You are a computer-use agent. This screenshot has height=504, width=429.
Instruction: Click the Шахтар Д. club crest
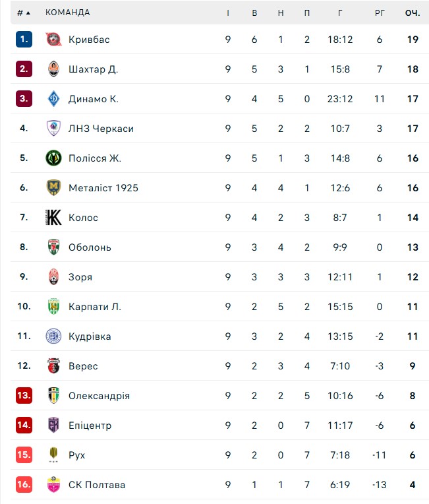53,69
